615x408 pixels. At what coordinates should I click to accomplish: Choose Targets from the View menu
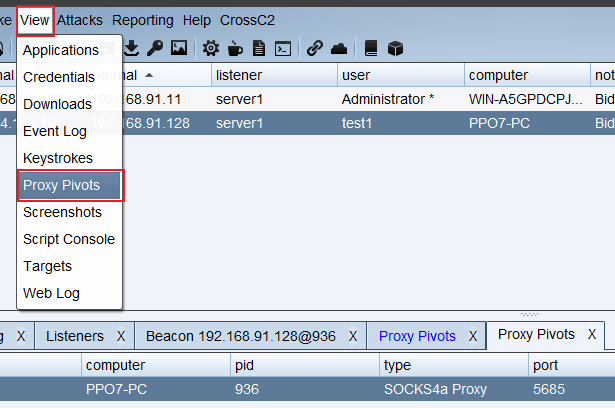coord(69,266)
